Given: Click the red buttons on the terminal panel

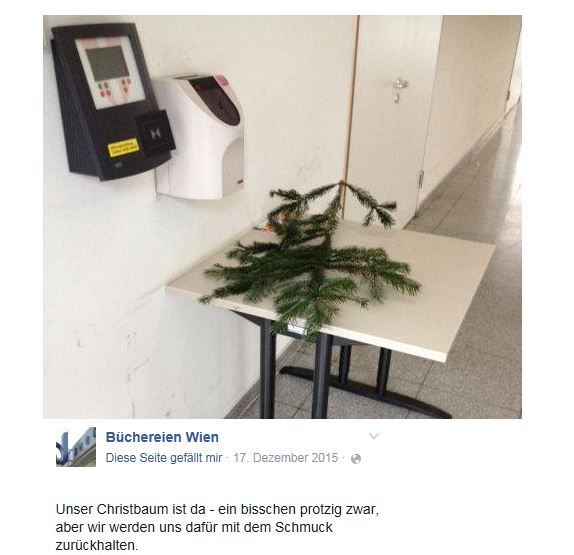Looking at the screenshot, I should click(115, 90).
